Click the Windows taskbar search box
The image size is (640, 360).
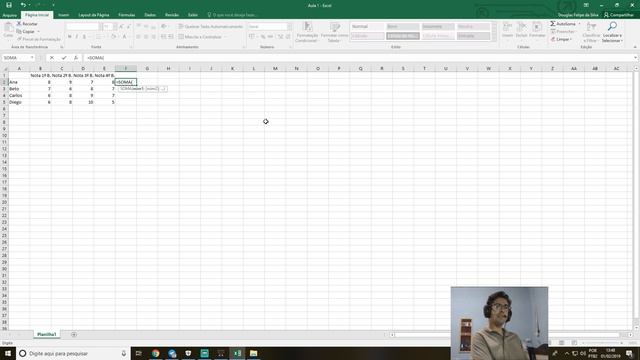pyautogui.click(x=73, y=353)
